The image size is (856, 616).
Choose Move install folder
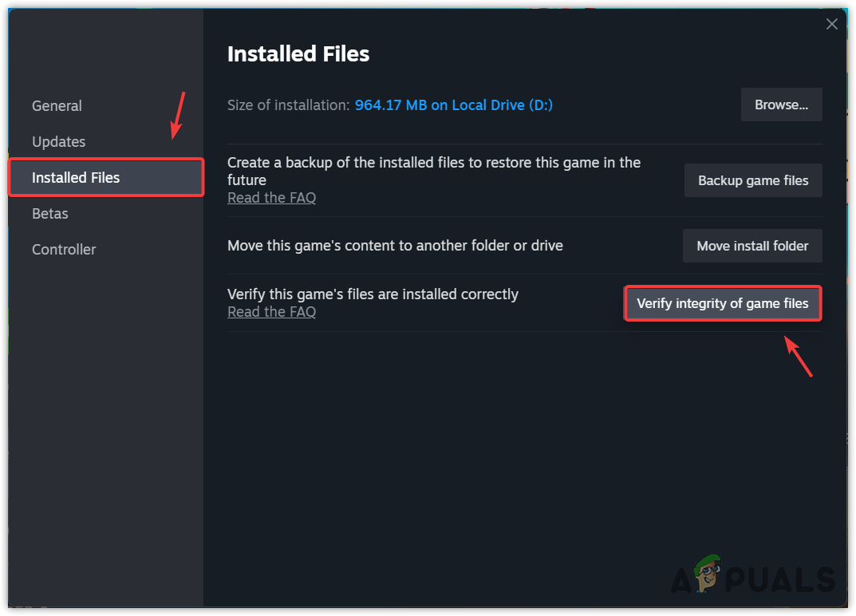[752, 246]
